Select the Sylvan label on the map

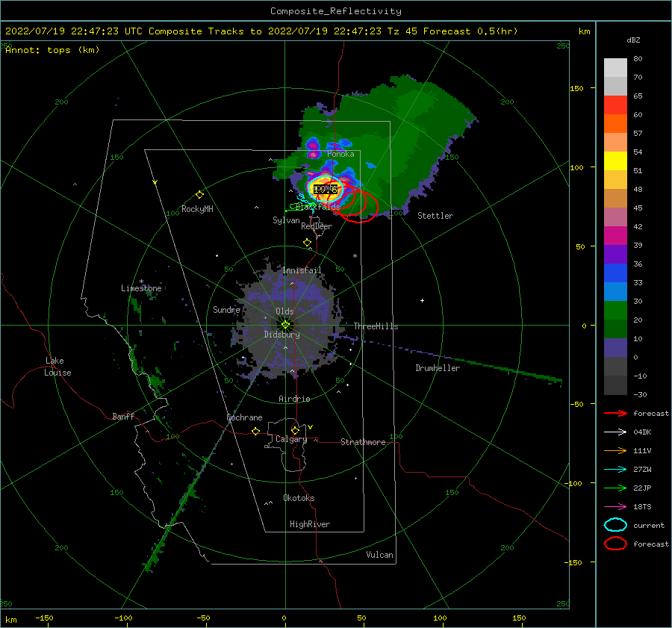point(286,220)
